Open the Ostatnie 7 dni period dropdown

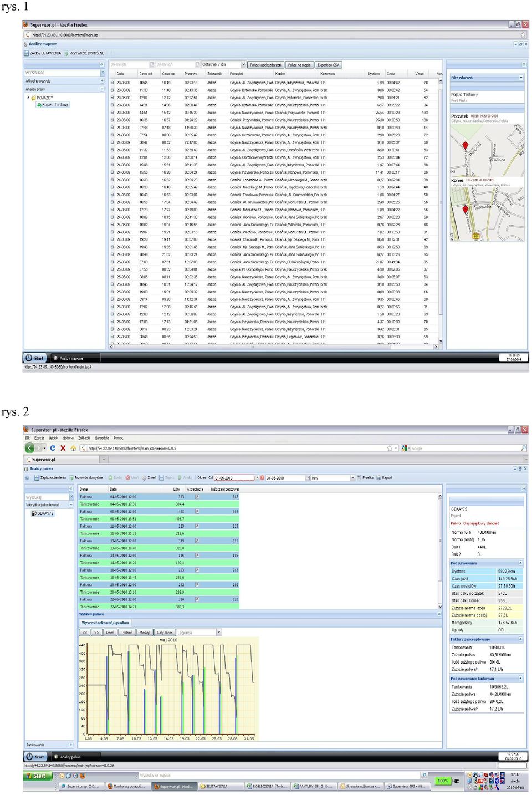click(x=243, y=64)
